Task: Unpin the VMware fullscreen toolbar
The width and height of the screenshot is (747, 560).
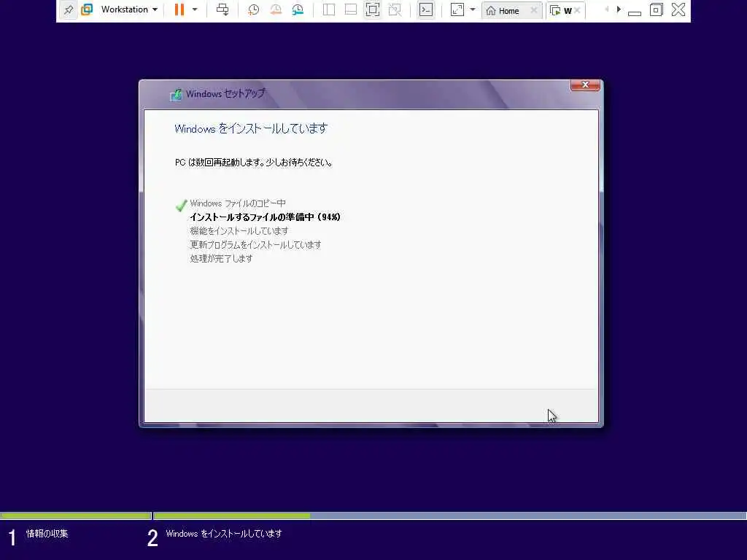Action: [69, 9]
